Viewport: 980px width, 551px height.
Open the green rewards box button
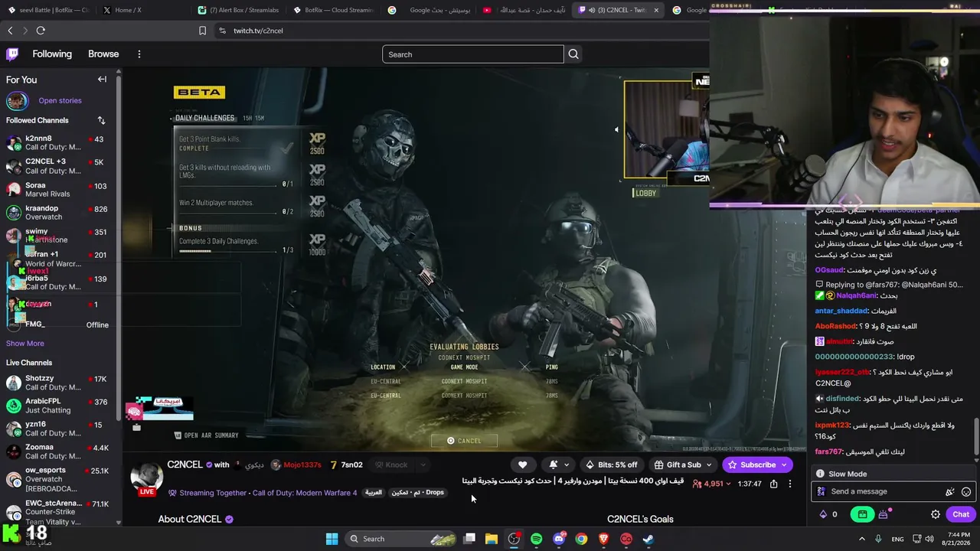(863, 514)
